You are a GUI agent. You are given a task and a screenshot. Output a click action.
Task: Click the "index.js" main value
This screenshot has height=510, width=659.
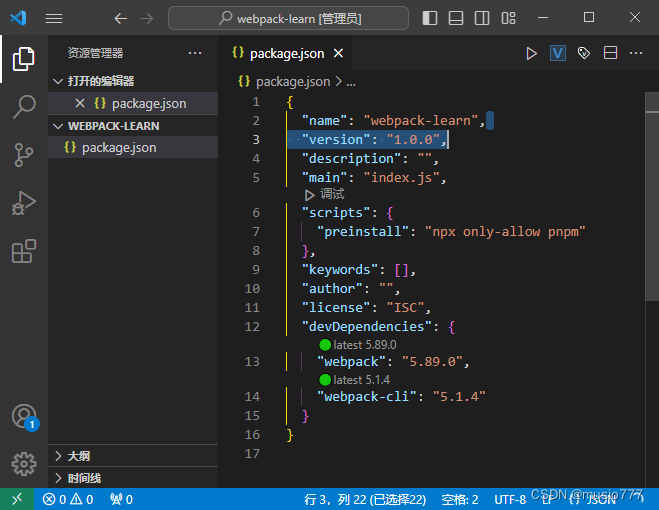(x=401, y=178)
